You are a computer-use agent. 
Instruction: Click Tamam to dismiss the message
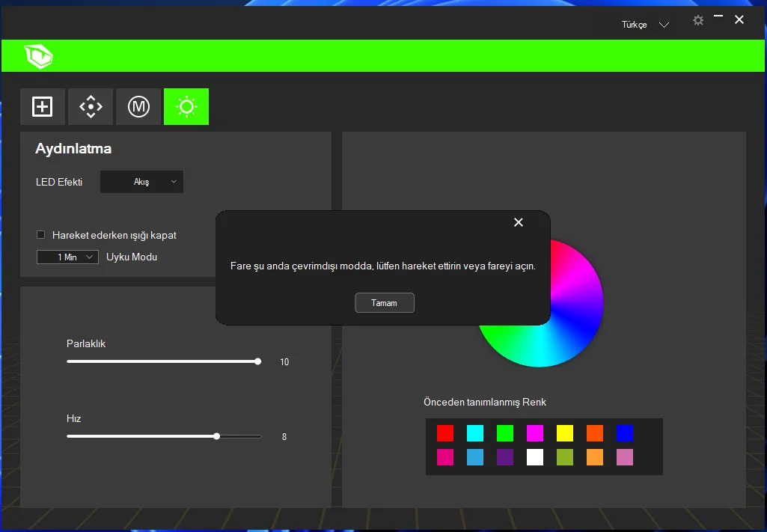(385, 303)
